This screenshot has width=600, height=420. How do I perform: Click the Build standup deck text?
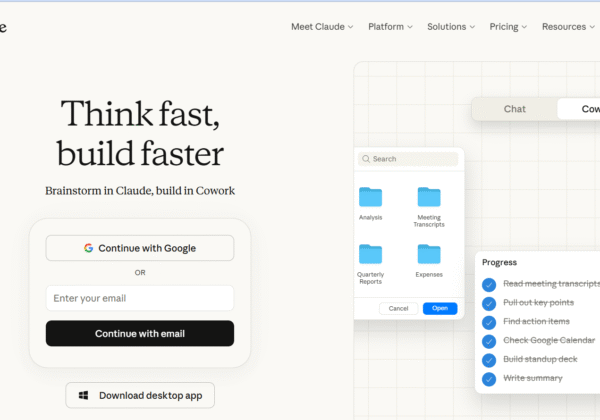point(540,359)
